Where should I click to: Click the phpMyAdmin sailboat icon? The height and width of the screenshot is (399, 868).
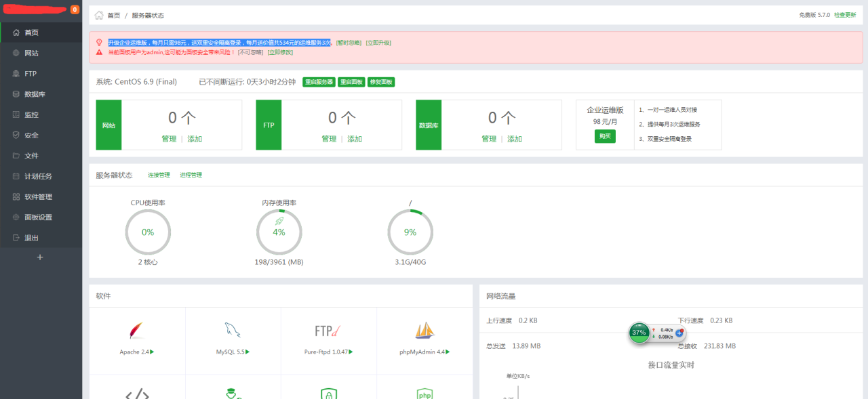[x=425, y=330]
